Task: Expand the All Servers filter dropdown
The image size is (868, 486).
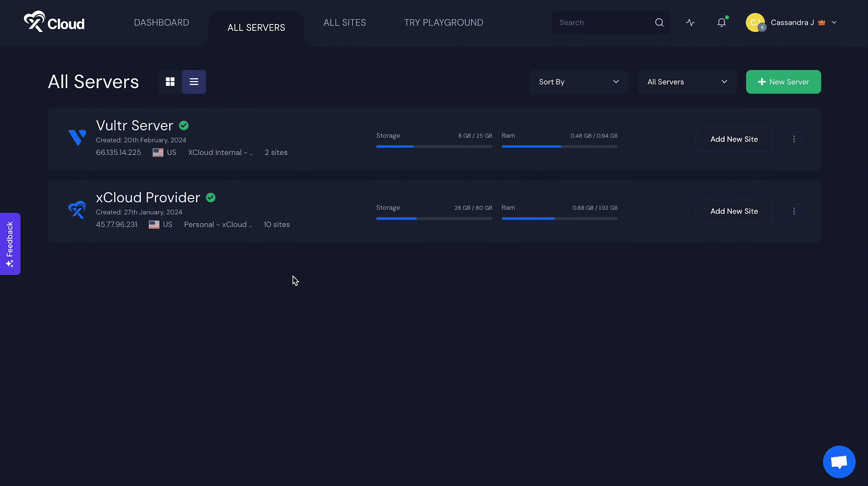Action: pyautogui.click(x=687, y=82)
